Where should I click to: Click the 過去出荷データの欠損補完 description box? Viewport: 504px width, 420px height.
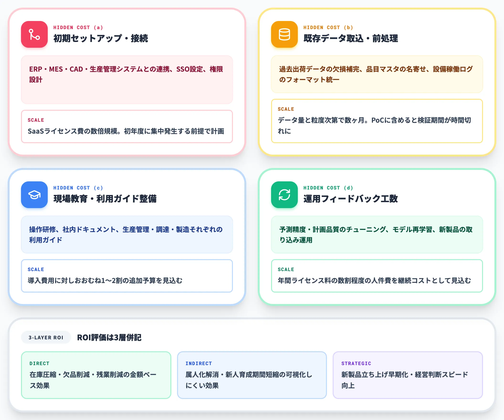(377, 74)
